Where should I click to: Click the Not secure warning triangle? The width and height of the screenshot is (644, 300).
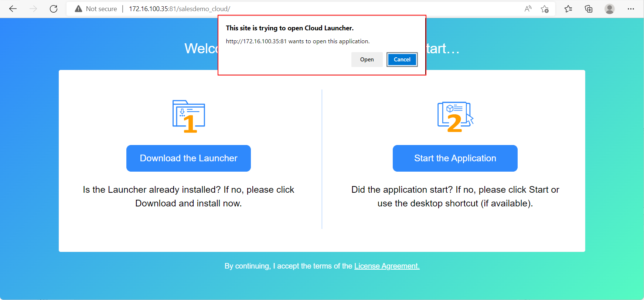point(78,9)
